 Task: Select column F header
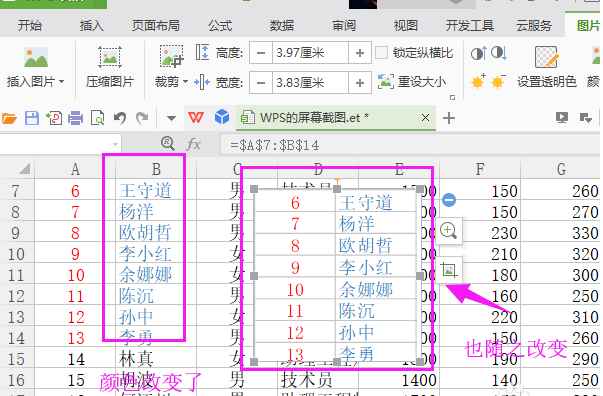[480, 169]
